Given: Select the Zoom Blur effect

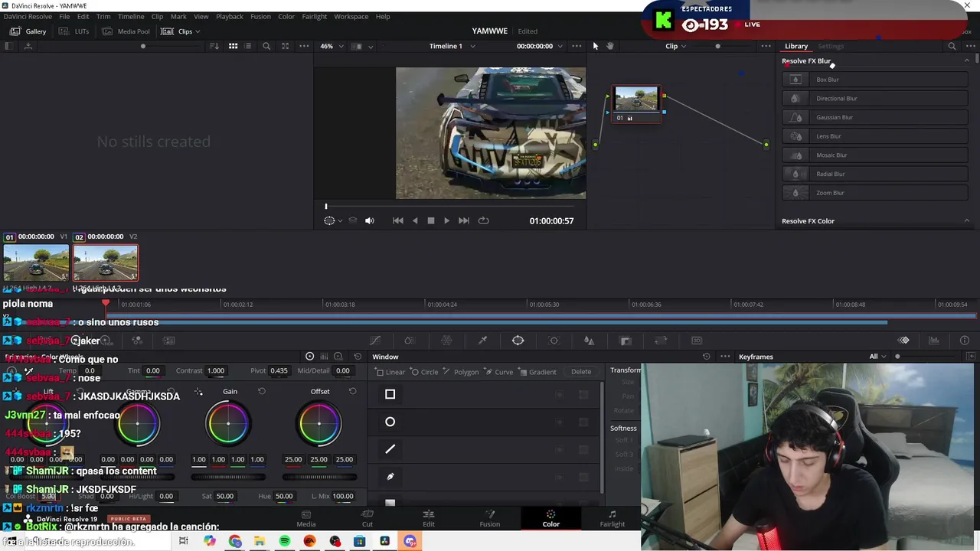Looking at the screenshot, I should [x=875, y=193].
